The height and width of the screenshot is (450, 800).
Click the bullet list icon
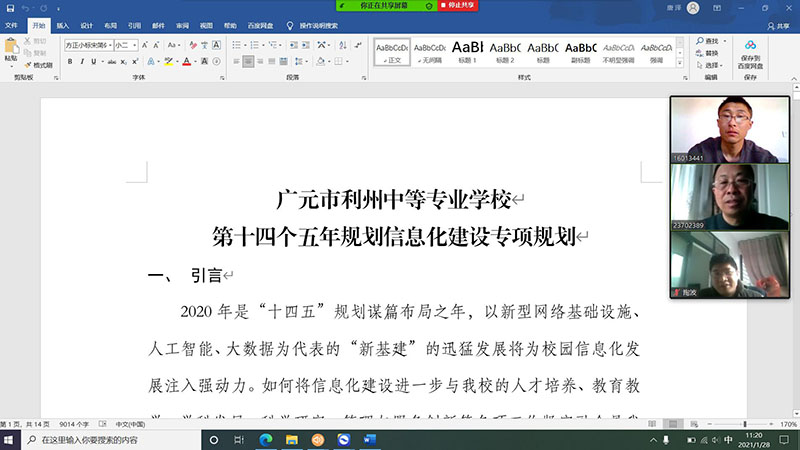[236, 45]
